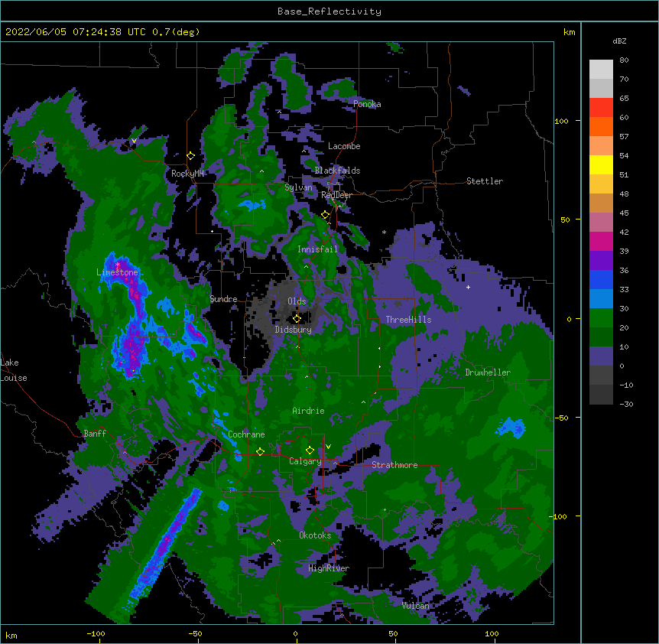Click the RedDeer city label
This screenshot has height=644, width=659.
(x=336, y=195)
